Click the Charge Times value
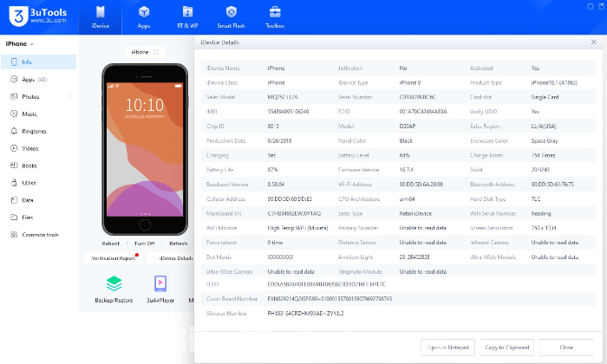This screenshot has width=607, height=364. pos(543,155)
